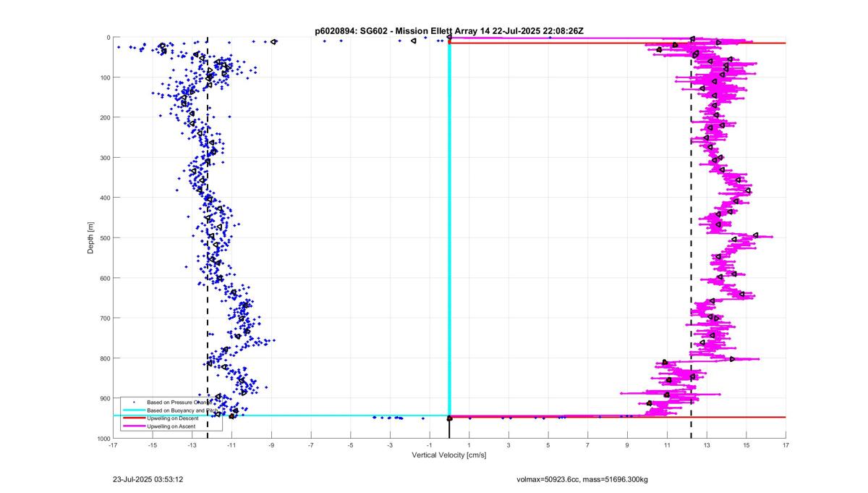Select legend entry 'Upwelling on Ascent'
Viewport: 868px width, 493px height.
(x=171, y=426)
